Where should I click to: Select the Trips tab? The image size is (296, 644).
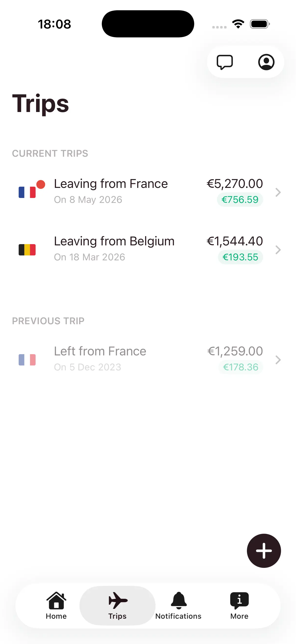click(x=117, y=605)
